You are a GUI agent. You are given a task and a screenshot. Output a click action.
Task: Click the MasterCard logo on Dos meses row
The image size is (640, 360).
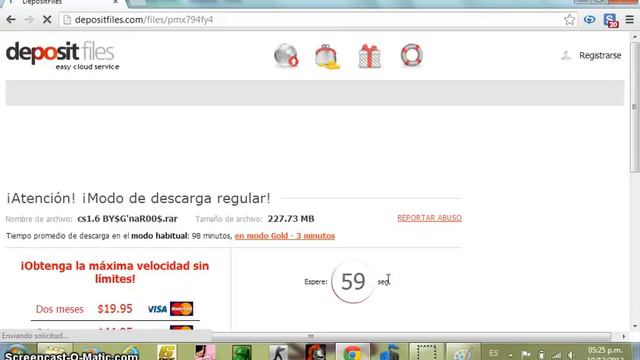[x=182, y=309]
